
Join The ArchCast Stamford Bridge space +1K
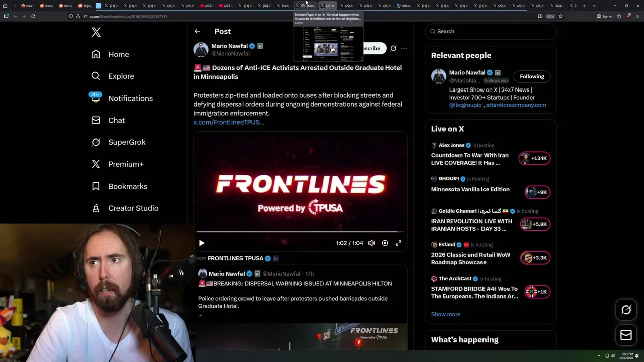pyautogui.click(x=537, y=292)
